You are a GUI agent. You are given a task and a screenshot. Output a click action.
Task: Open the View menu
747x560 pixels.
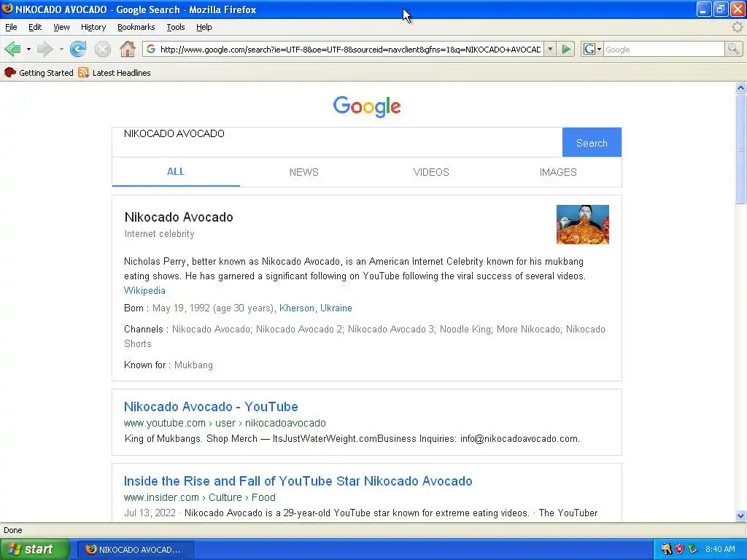(61, 27)
